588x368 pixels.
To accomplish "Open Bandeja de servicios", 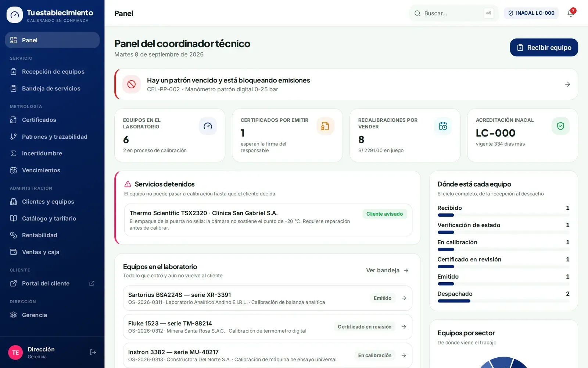I will [52, 88].
